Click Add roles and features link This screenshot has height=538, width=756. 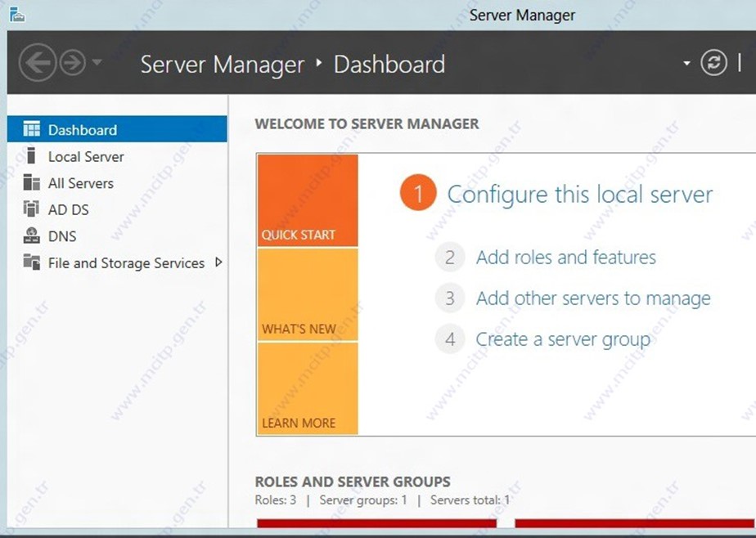pyautogui.click(x=566, y=258)
